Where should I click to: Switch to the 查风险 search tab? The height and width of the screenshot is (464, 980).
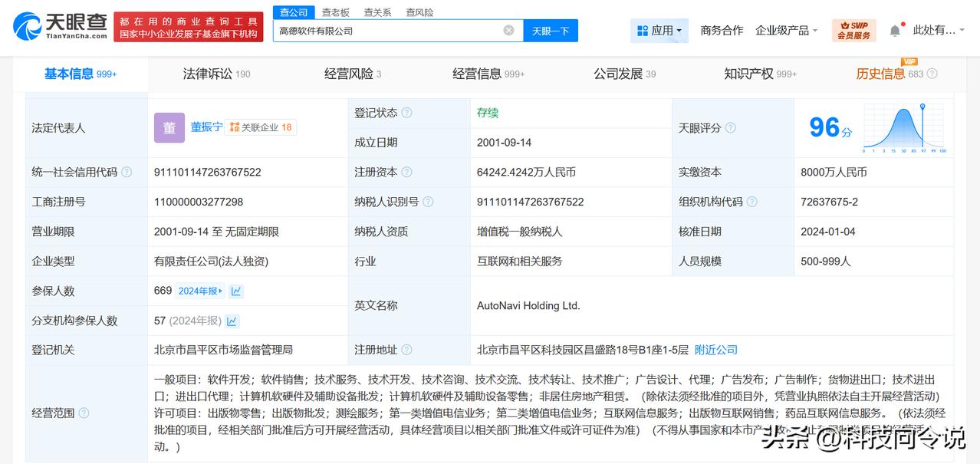click(x=419, y=12)
